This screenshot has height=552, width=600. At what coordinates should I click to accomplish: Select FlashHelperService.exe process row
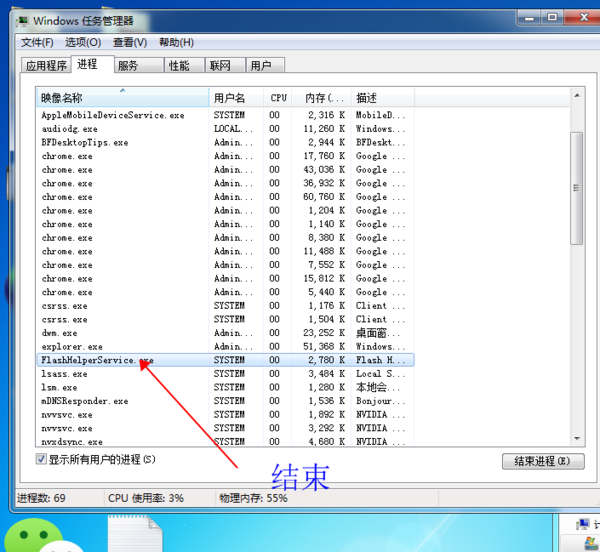(225, 360)
